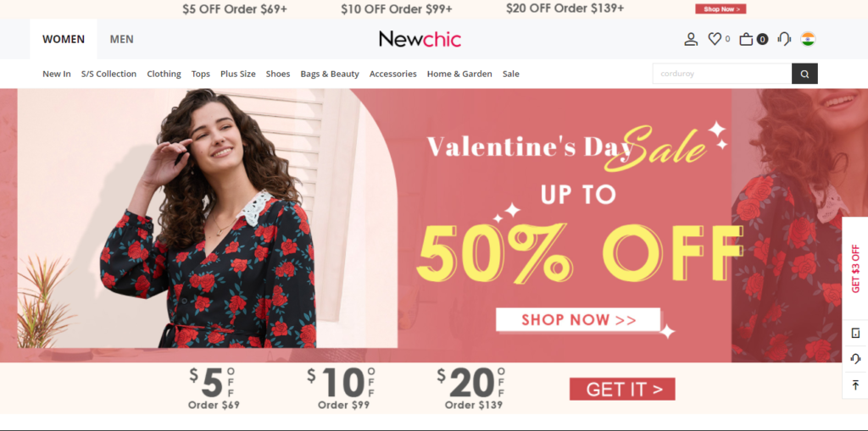Open the wishlist heart icon
Image resolution: width=868 pixels, height=431 pixels.
(715, 39)
